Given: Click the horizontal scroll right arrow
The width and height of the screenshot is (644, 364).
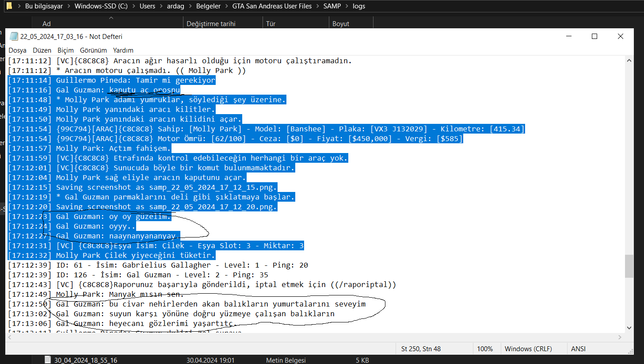Looking at the screenshot, I should (x=620, y=337).
